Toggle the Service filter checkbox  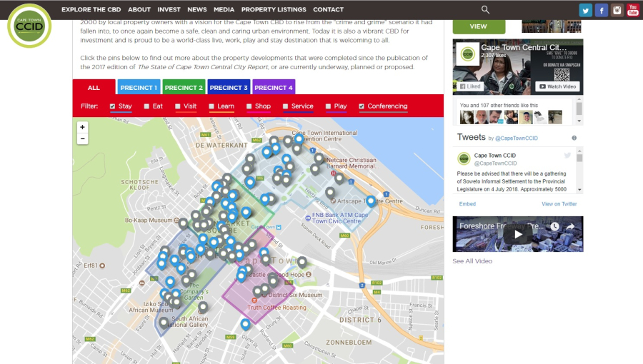coord(285,106)
